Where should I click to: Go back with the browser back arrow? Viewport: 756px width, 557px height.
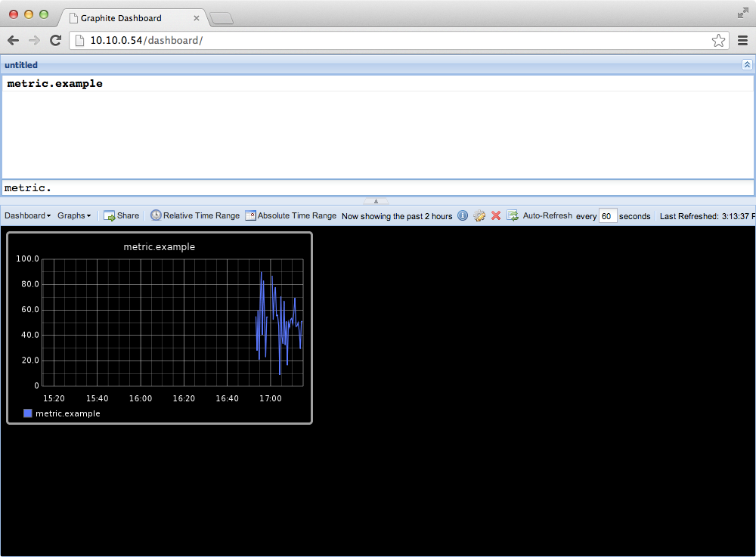pyautogui.click(x=14, y=41)
